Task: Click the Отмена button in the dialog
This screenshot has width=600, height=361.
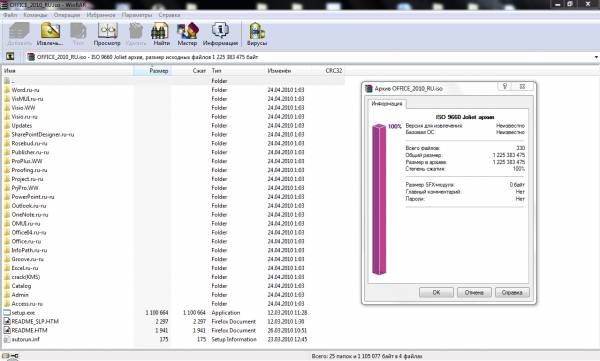Action: pyautogui.click(x=474, y=292)
